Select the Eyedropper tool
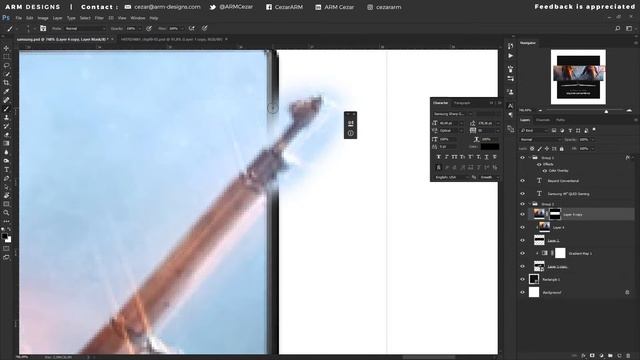Viewport: 640px width, 360px height. click(x=6, y=91)
